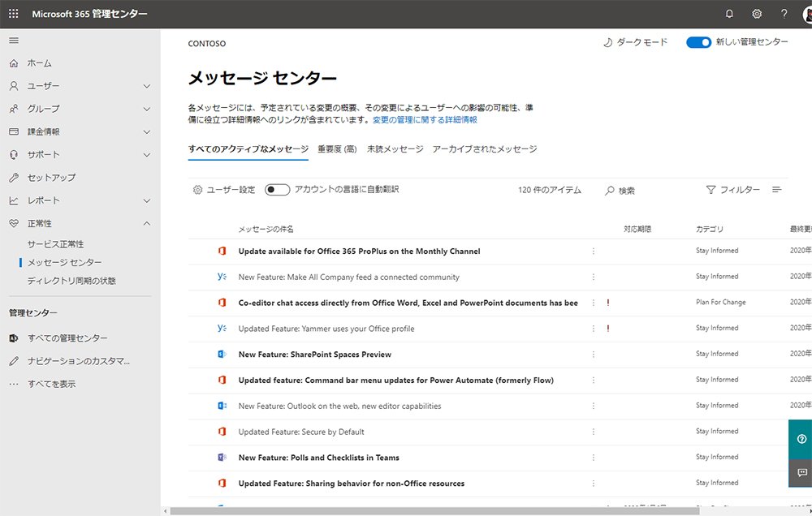Click Outlook icon for new editor row
Viewport: 812px width, 516px height.
[x=222, y=406]
